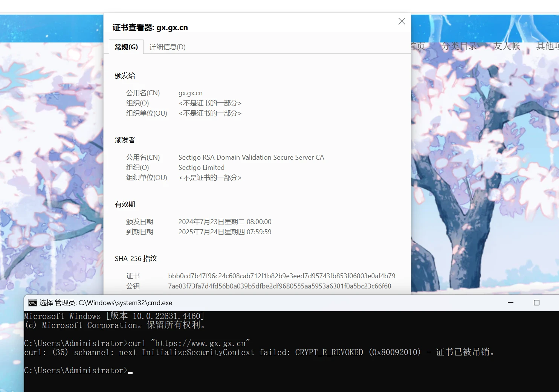The image size is (559, 392).
Task: Click the certificate SHA-256 fingerprint value
Action: 281,276
